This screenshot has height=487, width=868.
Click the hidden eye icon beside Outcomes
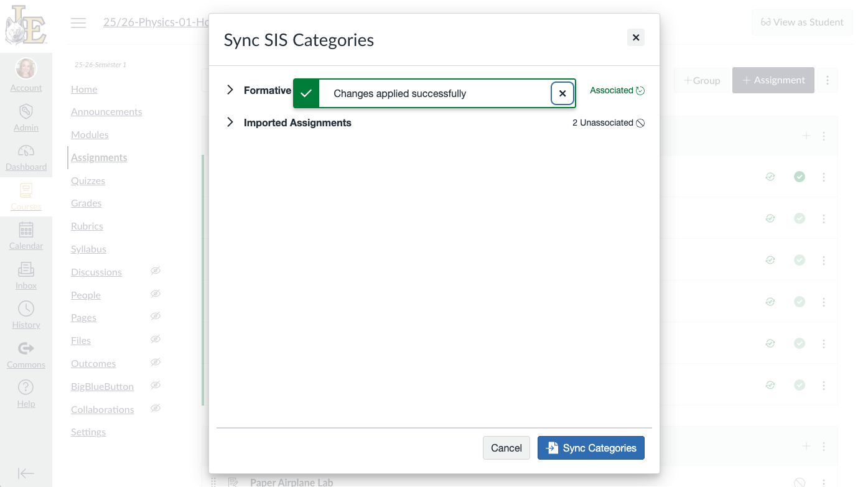point(156,362)
